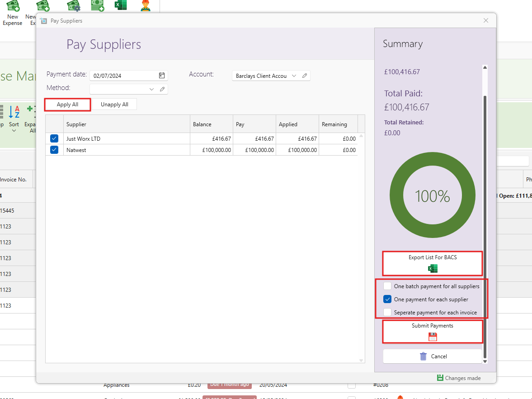The height and width of the screenshot is (399, 532).
Task: Open the New Expense tool in background window
Action: click(13, 13)
